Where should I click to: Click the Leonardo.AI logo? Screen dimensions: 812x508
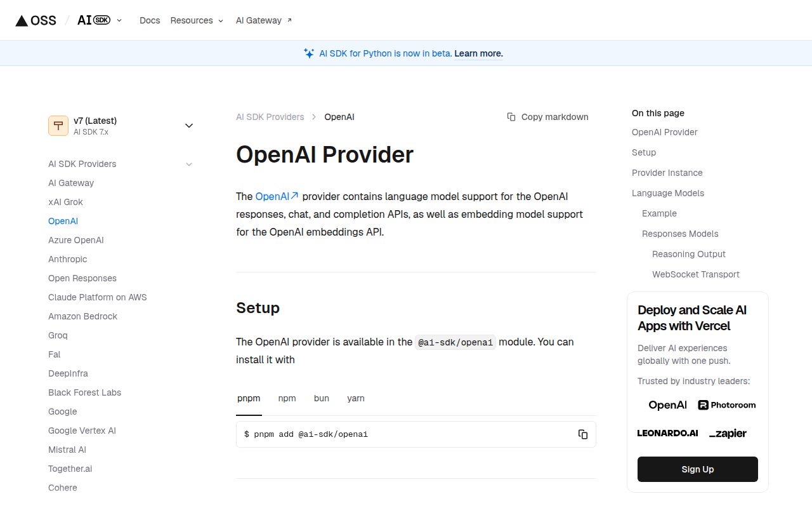(667, 433)
